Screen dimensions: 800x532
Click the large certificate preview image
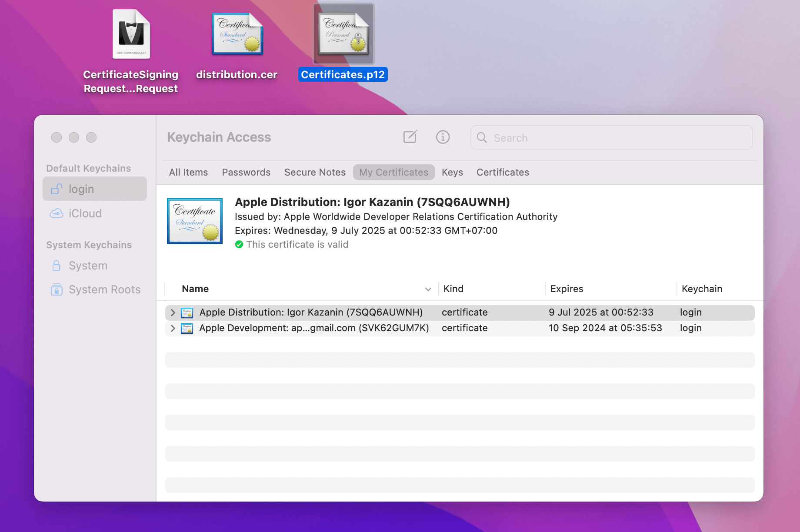click(x=195, y=221)
